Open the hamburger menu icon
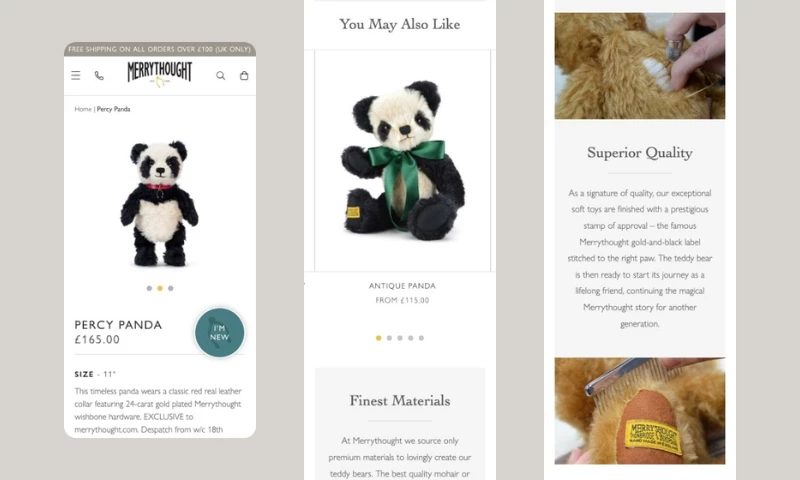This screenshot has width=800, height=480. pos(76,75)
